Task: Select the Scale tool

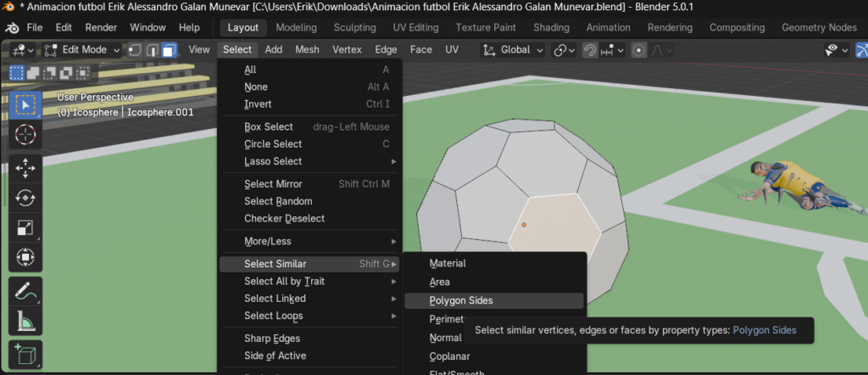Action: 25,227
